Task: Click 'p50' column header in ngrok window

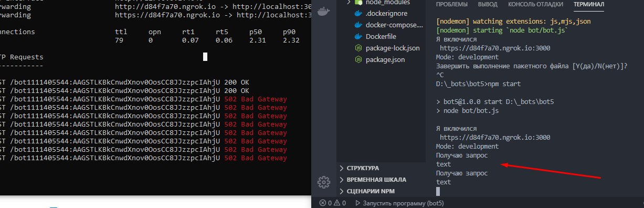Action: (255, 32)
